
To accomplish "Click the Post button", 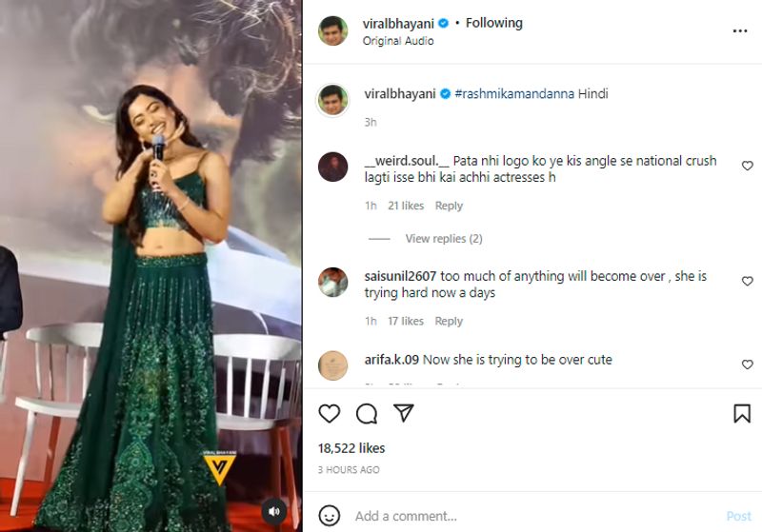I will click(x=738, y=516).
